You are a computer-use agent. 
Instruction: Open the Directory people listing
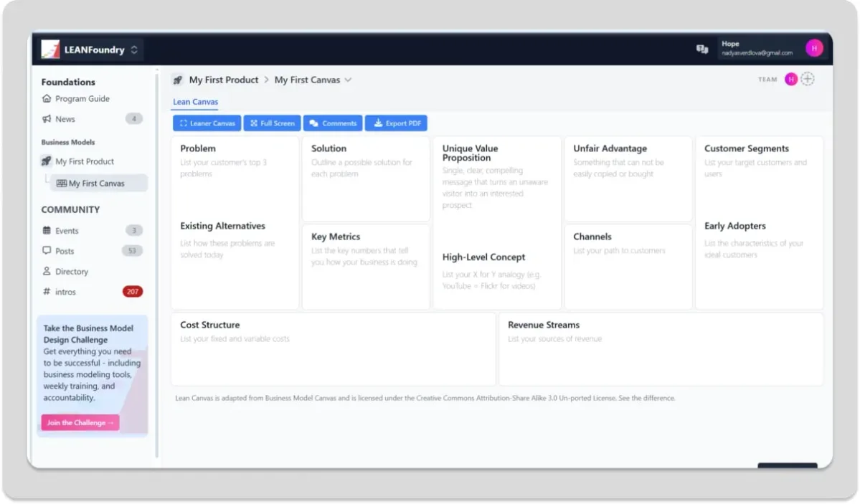coord(71,272)
